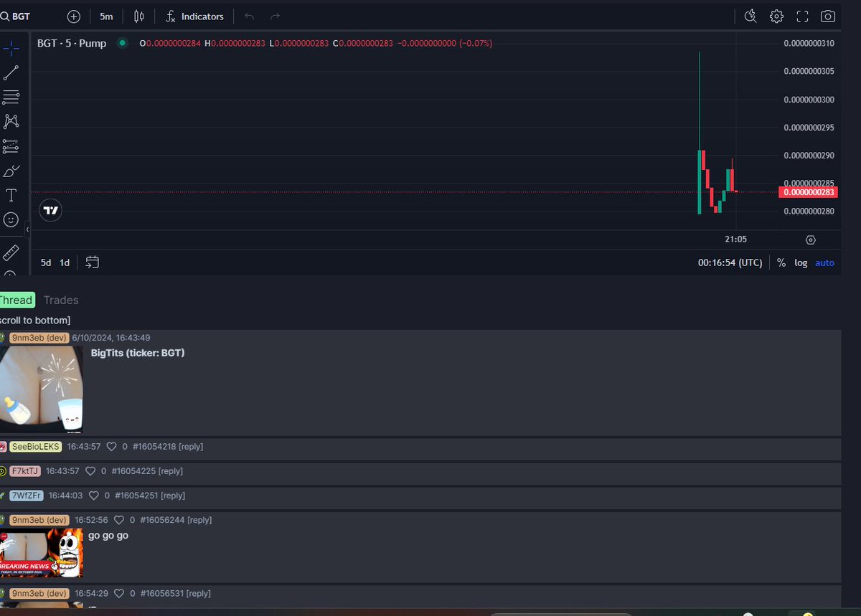This screenshot has height=616, width=861.
Task: Toggle log scale mode
Action: pyautogui.click(x=801, y=263)
